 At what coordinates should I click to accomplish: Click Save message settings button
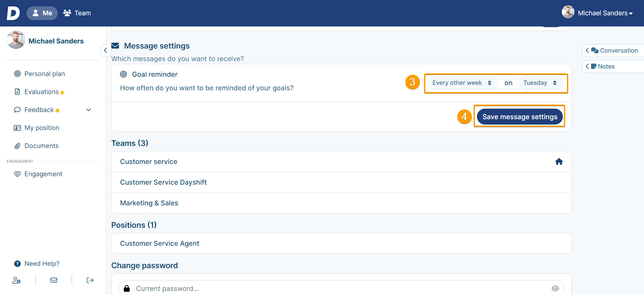point(520,117)
